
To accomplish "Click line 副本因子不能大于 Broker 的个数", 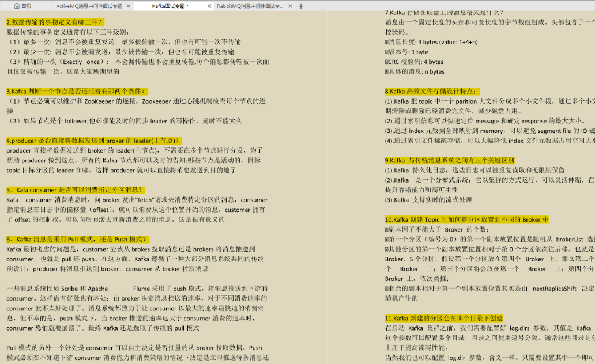I will click(437, 229).
